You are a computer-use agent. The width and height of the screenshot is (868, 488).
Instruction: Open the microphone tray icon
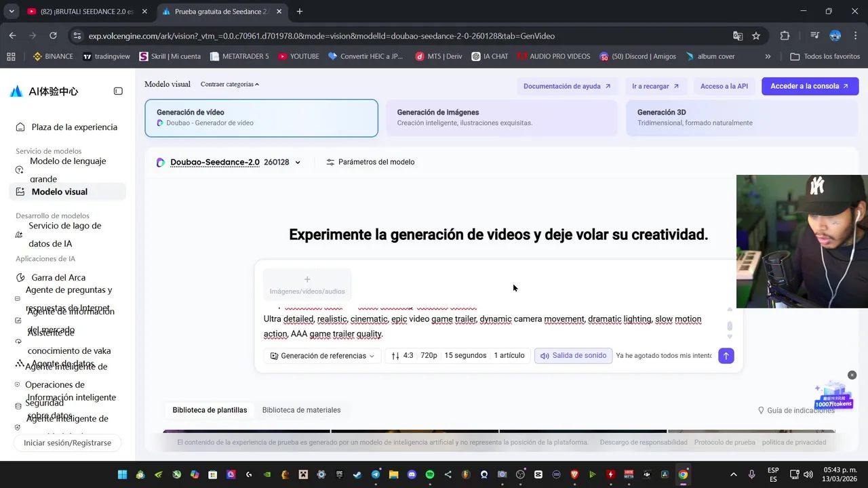pos(751,474)
